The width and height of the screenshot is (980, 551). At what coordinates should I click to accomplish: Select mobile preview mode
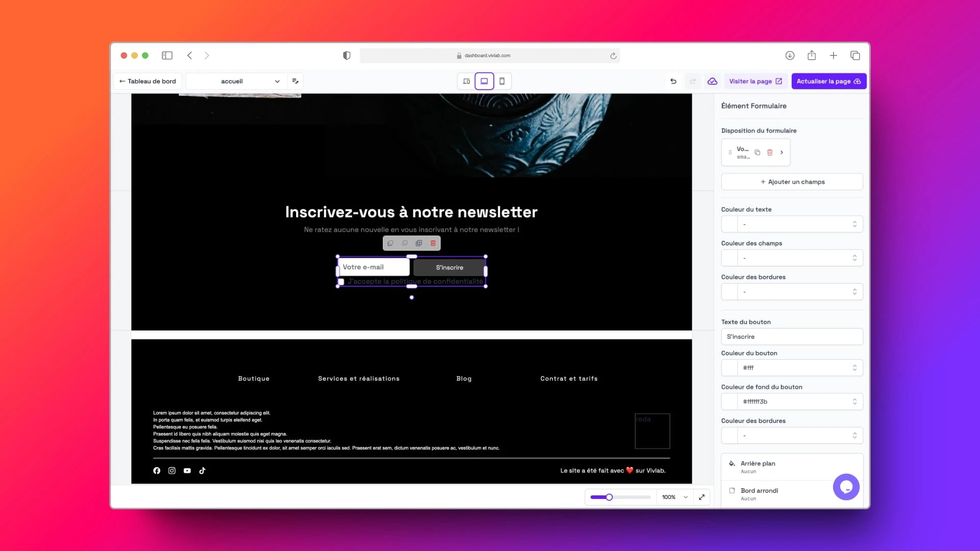(502, 81)
